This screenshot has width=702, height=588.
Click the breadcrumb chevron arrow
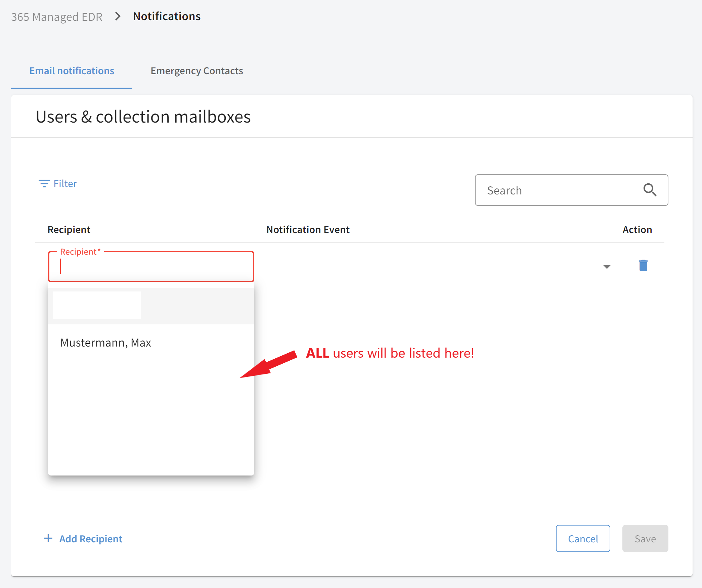pos(118,16)
